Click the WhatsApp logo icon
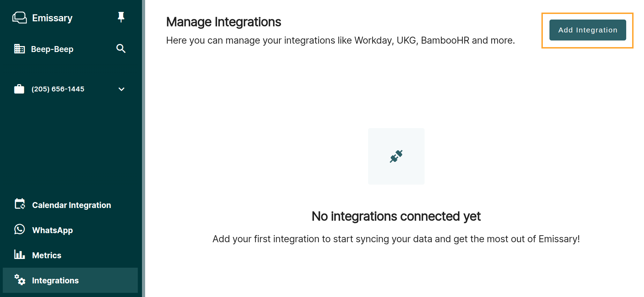This screenshot has width=644, height=297. click(20, 229)
